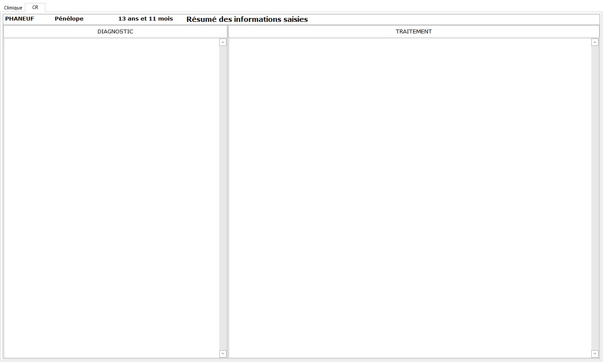This screenshot has height=364, width=608.
Task: Click the age label 13 ans et 11 mois
Action: point(146,18)
